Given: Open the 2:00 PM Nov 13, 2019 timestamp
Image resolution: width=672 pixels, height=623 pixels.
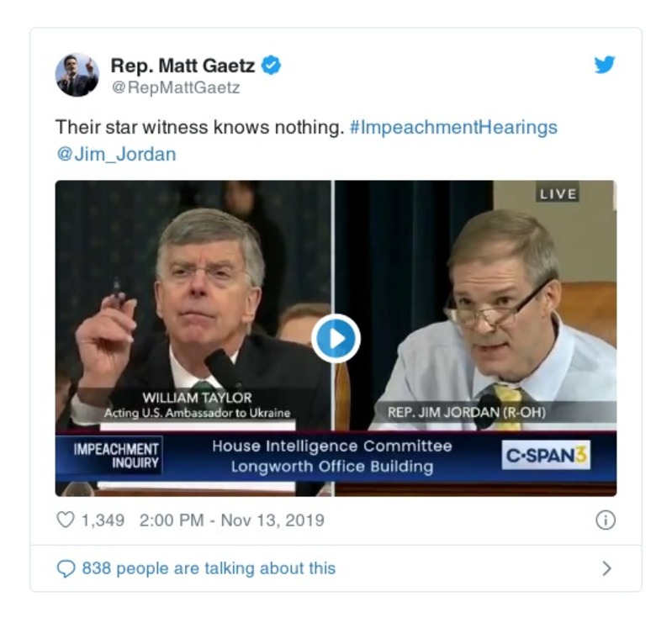Looking at the screenshot, I should click(x=232, y=520).
